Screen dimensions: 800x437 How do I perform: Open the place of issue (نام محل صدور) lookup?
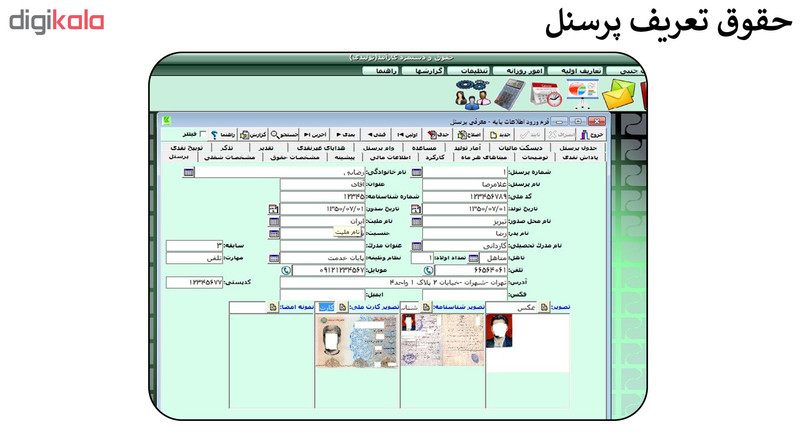click(x=417, y=222)
